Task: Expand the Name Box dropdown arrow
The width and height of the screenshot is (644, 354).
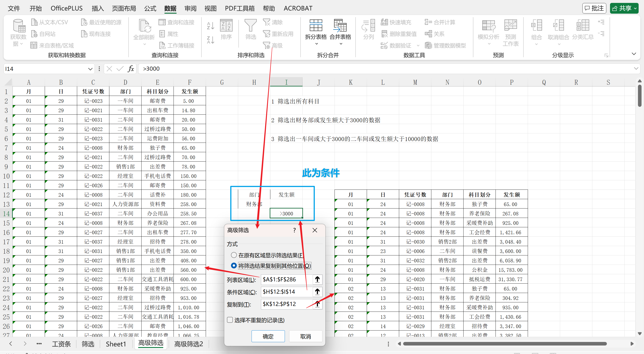Action: click(x=90, y=69)
